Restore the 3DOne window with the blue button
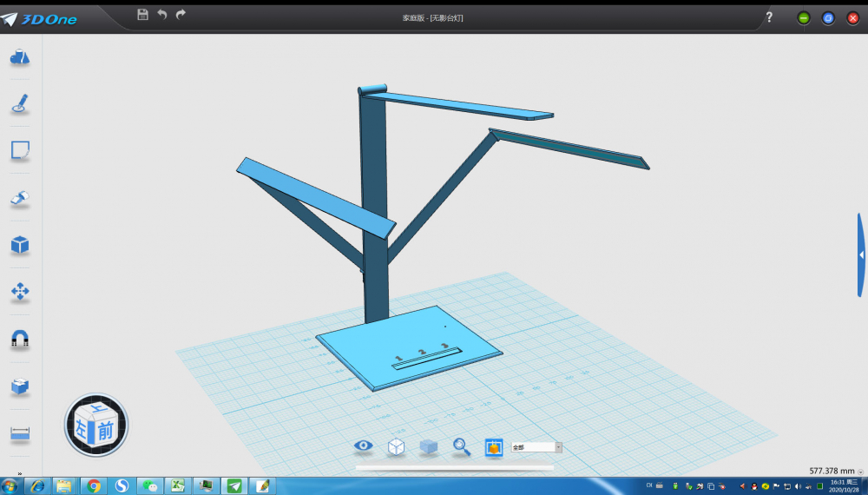Image resolution: width=868 pixels, height=495 pixels. [828, 18]
